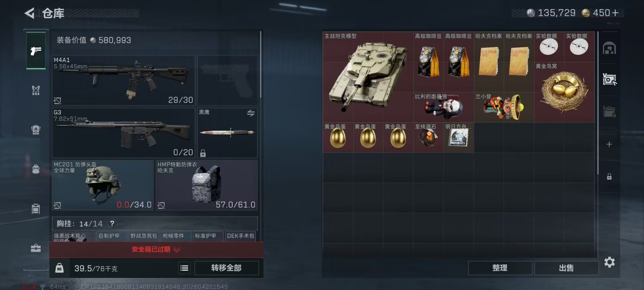Image resolution: width=644 pixels, height=290 pixels.
Task: Select the 主战坦克模型 tank item
Action: [368, 77]
